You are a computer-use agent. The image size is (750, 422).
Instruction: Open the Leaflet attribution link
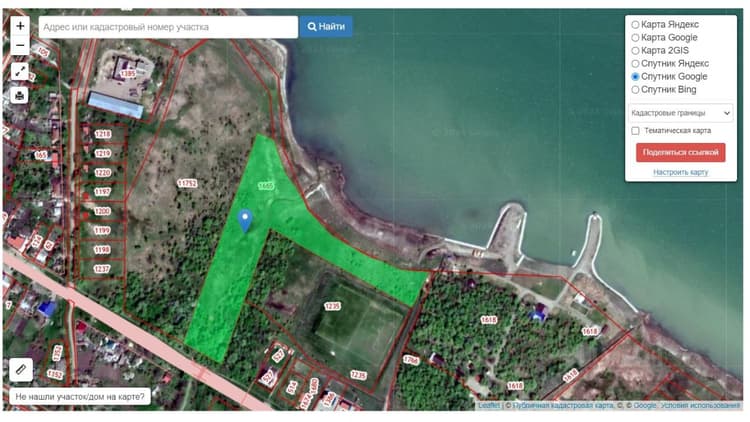pos(489,405)
